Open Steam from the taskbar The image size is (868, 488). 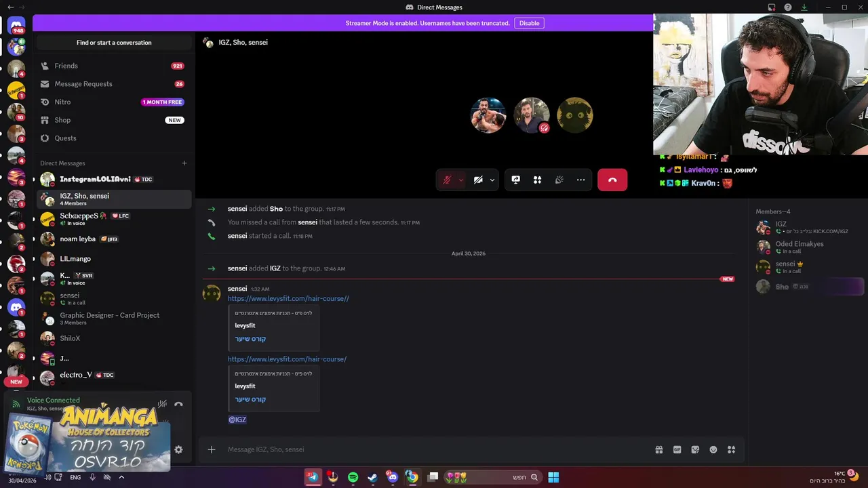point(372,477)
